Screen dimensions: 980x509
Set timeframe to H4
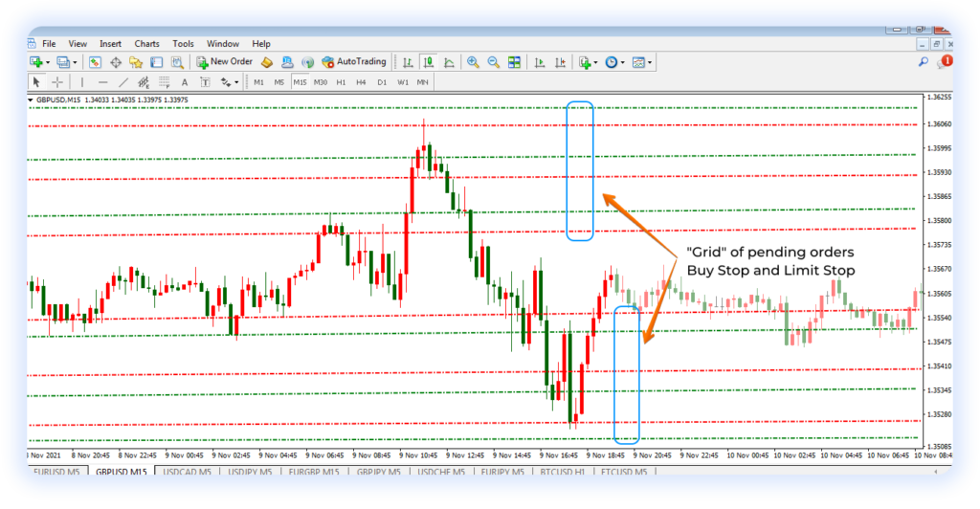pos(361,82)
